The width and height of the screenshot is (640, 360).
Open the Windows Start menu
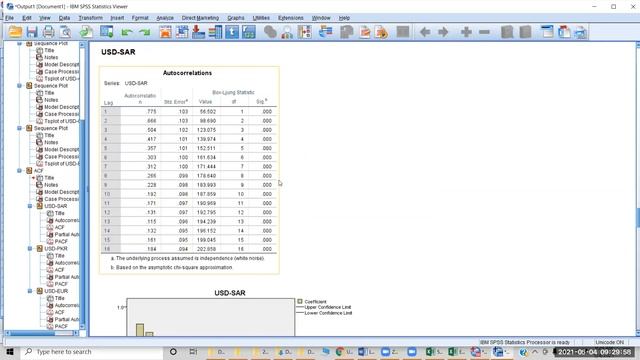pos(9,352)
